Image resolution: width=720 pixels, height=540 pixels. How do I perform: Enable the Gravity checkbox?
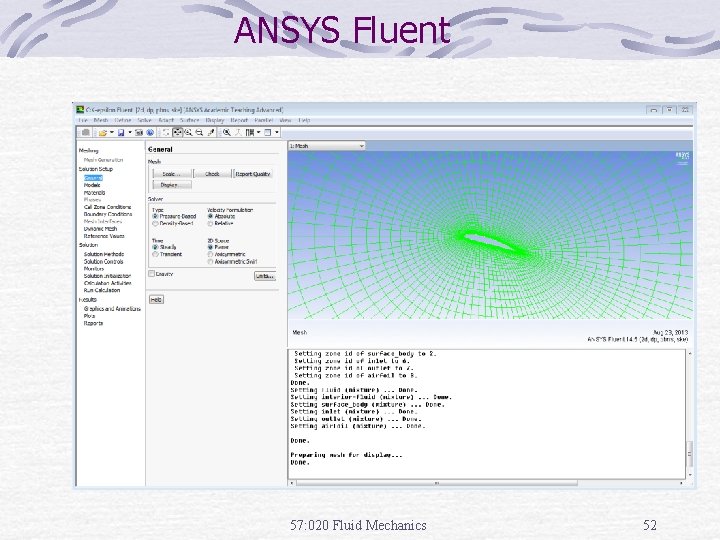152,274
